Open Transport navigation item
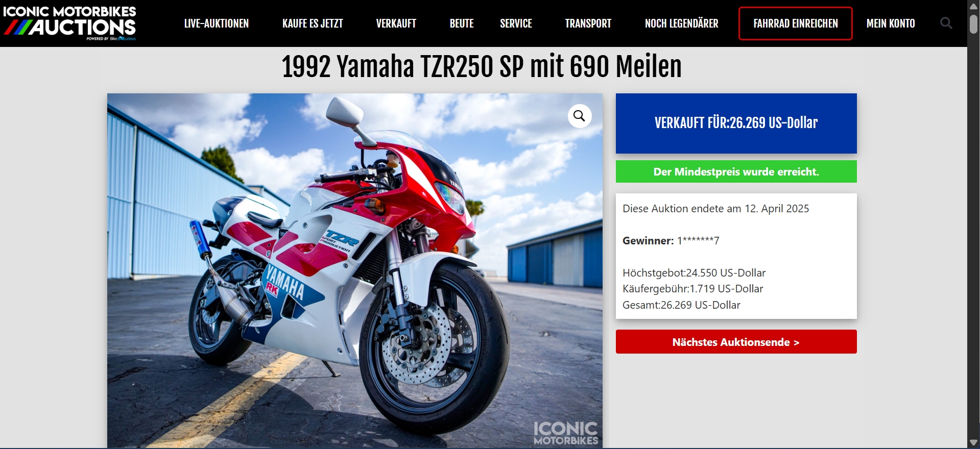This screenshot has height=449, width=980. (588, 23)
